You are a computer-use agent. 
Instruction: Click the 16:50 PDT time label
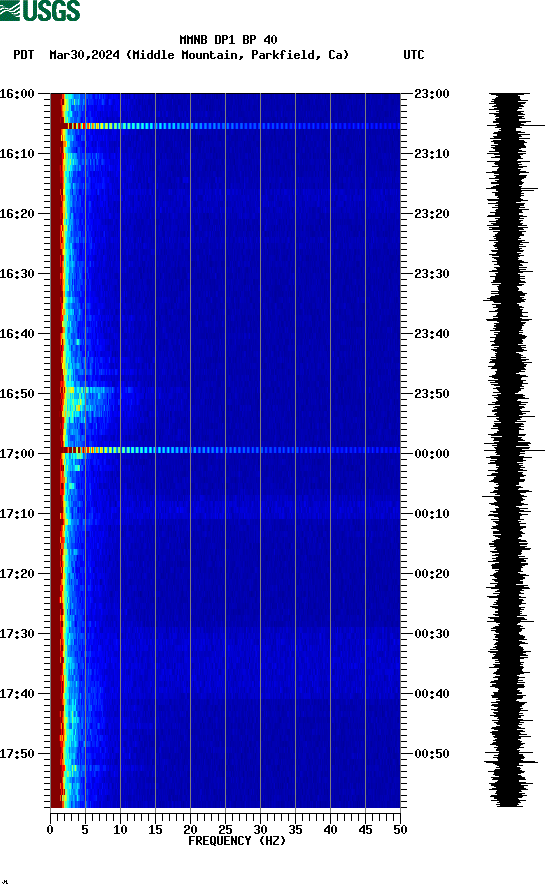17,394
